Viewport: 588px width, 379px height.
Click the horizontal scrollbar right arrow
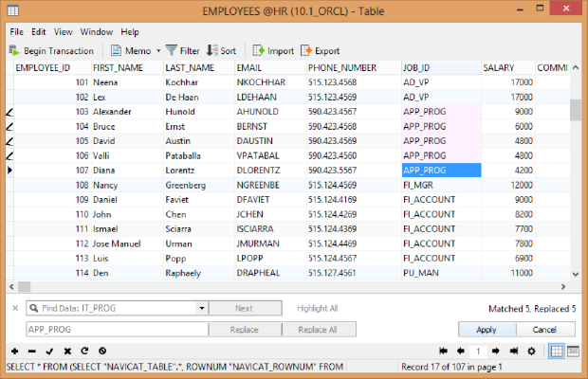563,287
